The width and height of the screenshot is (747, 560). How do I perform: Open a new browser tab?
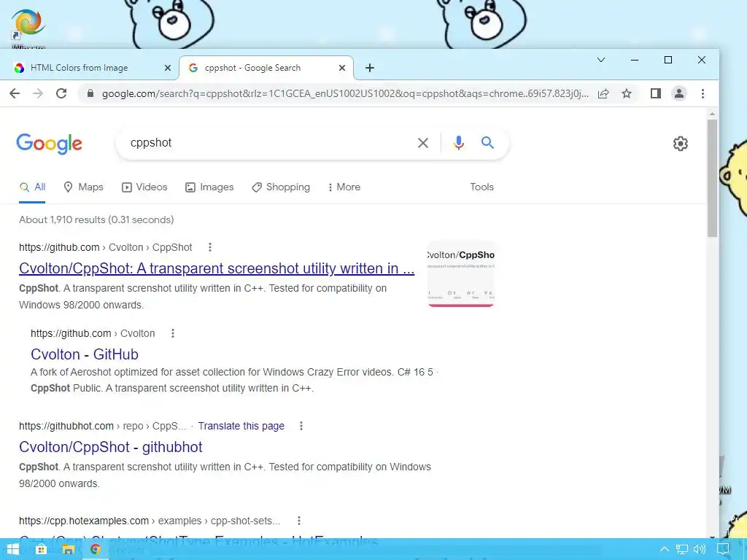click(370, 68)
